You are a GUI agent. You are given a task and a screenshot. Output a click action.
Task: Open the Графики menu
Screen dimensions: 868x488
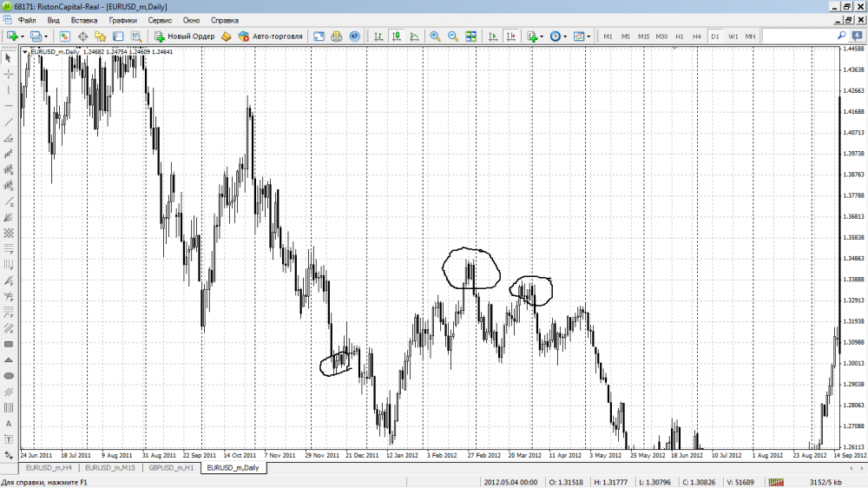point(123,21)
